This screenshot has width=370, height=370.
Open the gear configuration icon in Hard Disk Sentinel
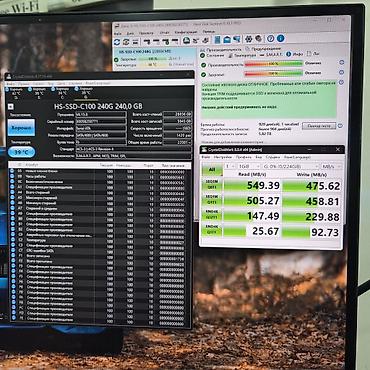coord(248,39)
